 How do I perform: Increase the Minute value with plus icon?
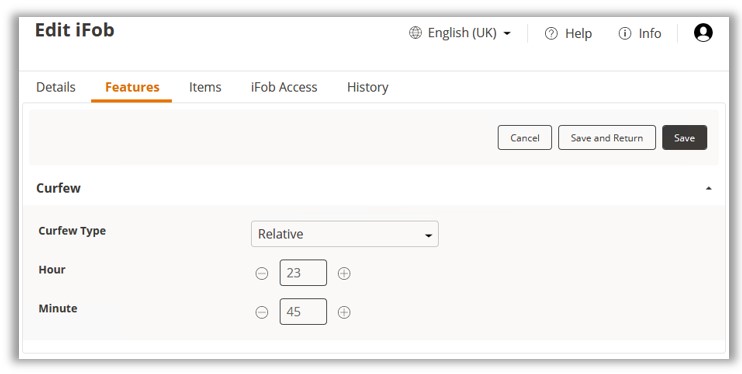[x=344, y=312]
